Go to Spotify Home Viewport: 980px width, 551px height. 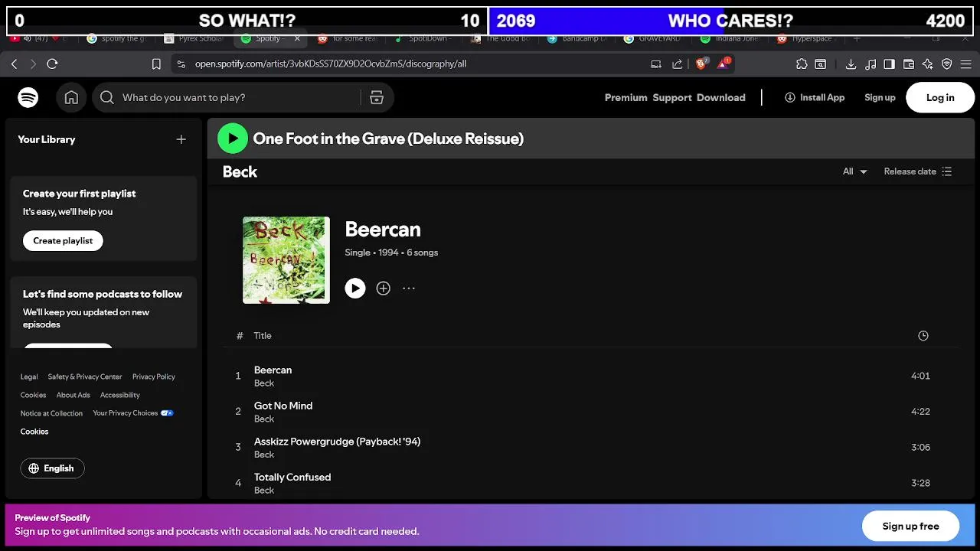pyautogui.click(x=71, y=97)
